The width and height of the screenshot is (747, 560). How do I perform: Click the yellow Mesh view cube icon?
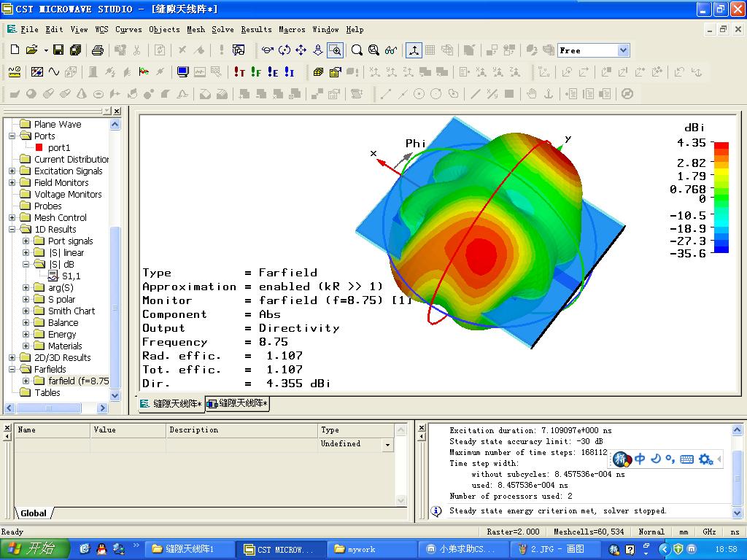pos(318,72)
